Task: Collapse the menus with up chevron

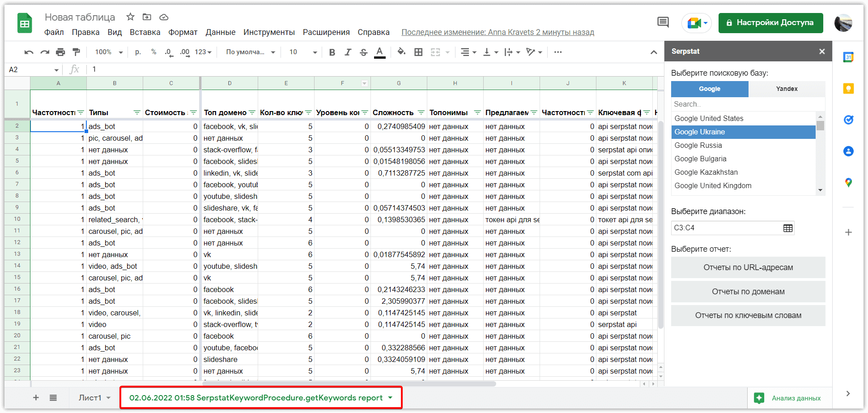Action: (x=654, y=52)
